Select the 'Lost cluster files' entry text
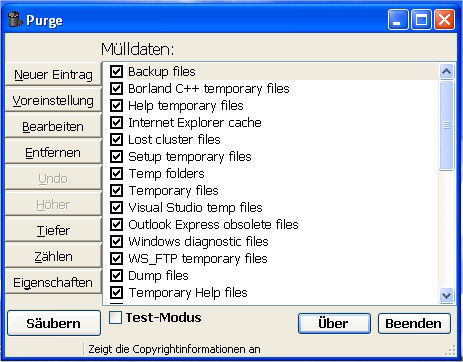Screen dimensions: 463x362 (x=174, y=140)
